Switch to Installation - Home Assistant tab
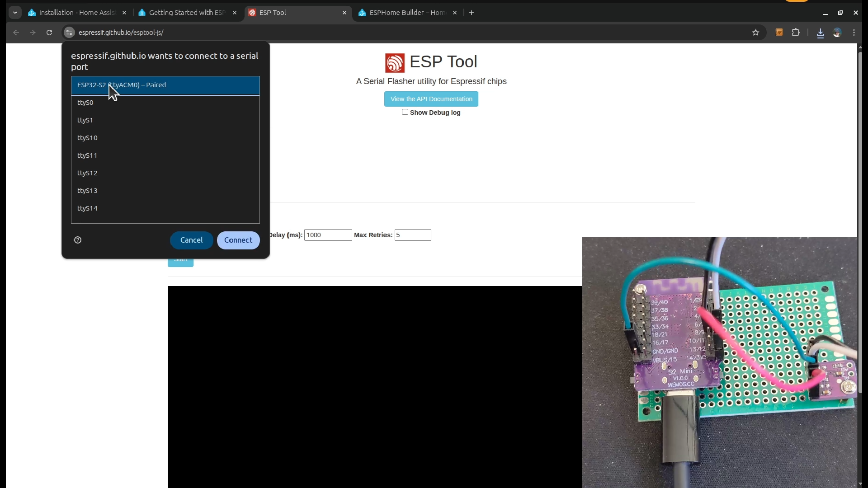 pyautogui.click(x=77, y=13)
